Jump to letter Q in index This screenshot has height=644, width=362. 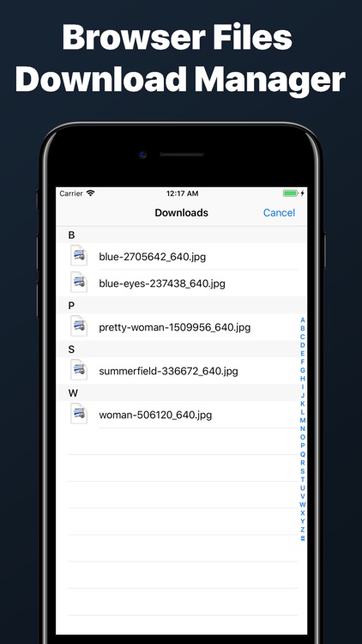pyautogui.click(x=303, y=454)
